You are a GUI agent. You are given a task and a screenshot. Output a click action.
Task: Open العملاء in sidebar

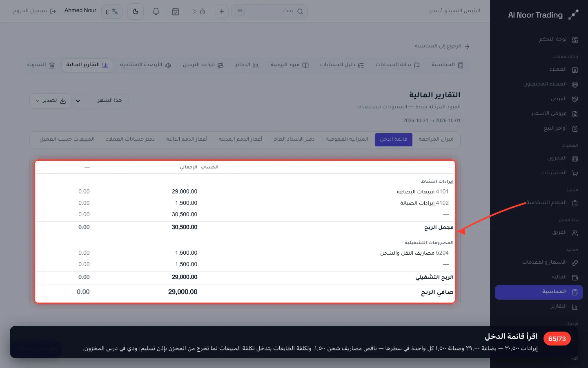[x=539, y=70]
